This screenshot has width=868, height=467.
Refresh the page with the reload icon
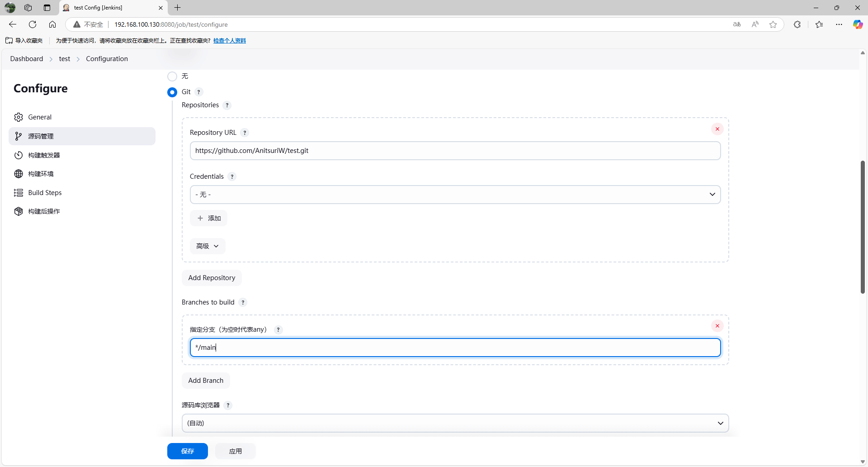(x=33, y=24)
